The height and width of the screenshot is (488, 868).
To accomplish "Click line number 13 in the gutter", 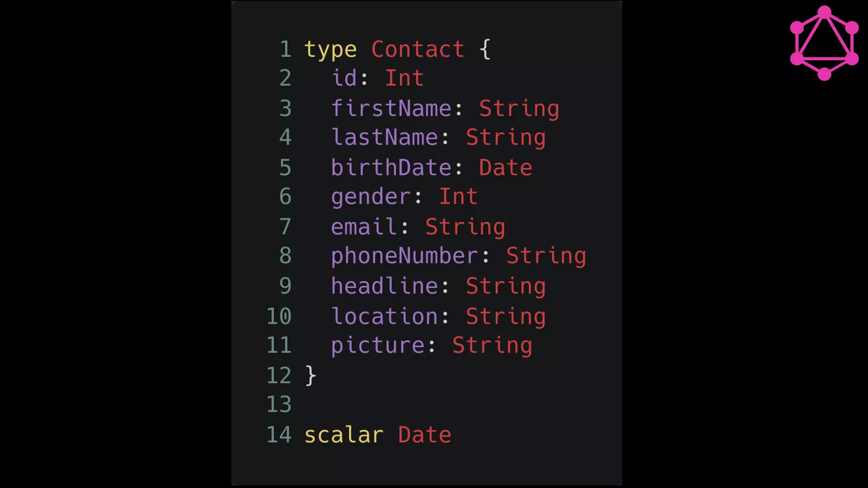I will (x=279, y=404).
